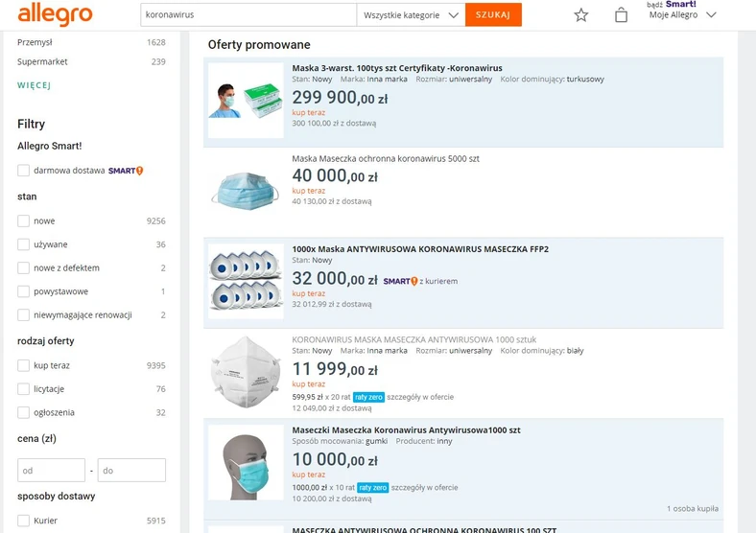
Task: Open MASECZKA ANTYWIRUSOWA OCHRONNA 100 SZT offer
Action: (424, 529)
